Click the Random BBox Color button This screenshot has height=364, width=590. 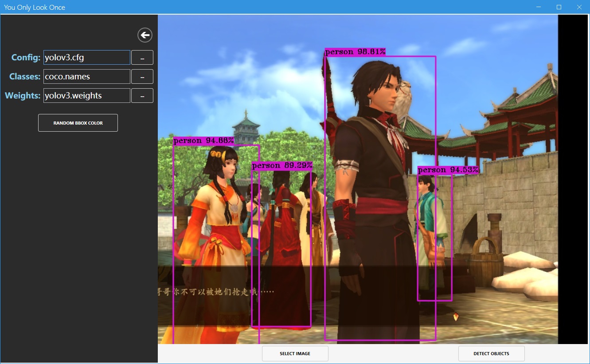[78, 123]
